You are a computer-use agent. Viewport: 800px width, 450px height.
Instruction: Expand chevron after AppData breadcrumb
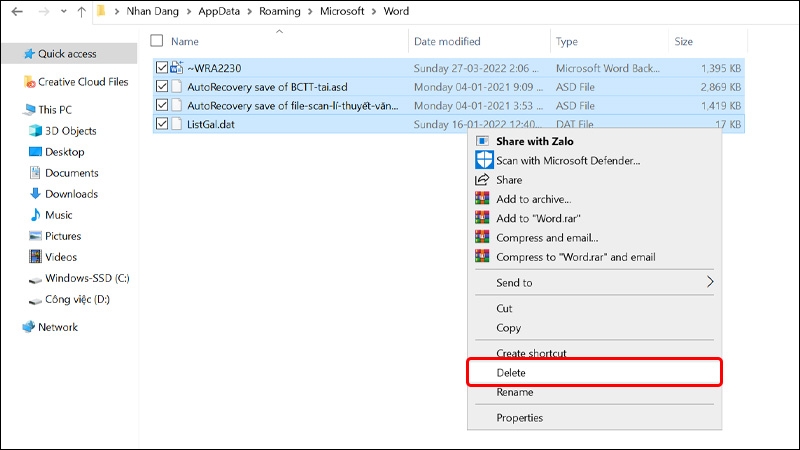tap(249, 11)
